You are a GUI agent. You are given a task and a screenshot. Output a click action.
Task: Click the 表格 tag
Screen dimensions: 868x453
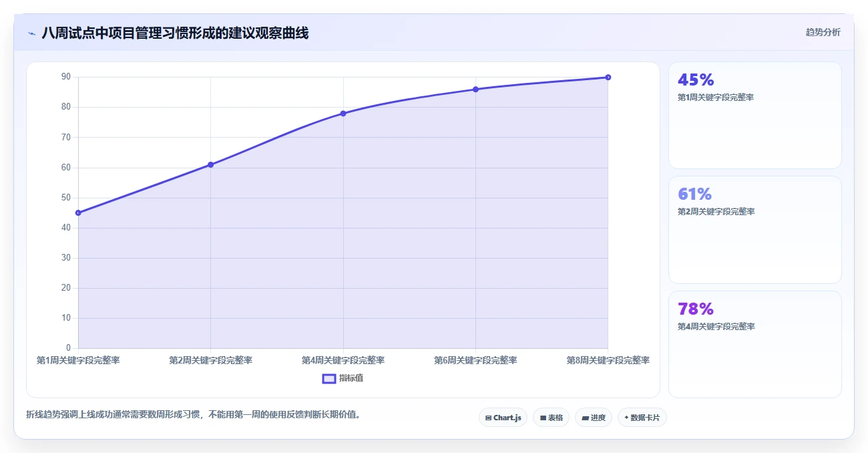click(x=551, y=418)
